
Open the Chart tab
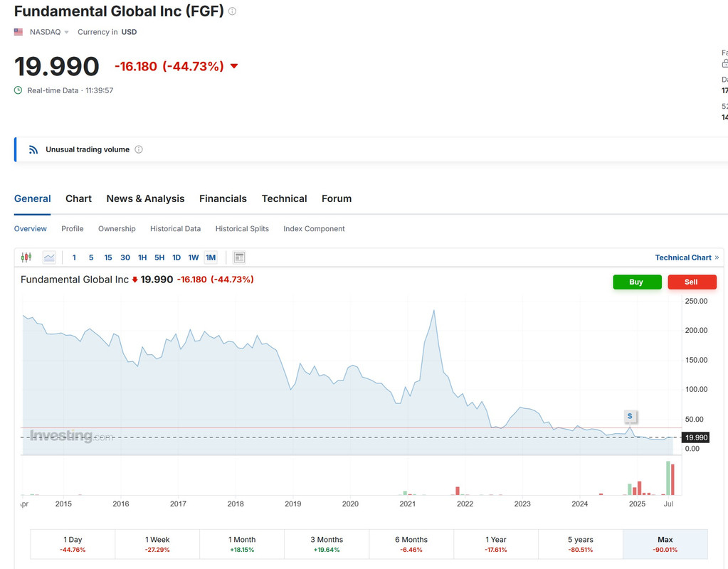78,198
